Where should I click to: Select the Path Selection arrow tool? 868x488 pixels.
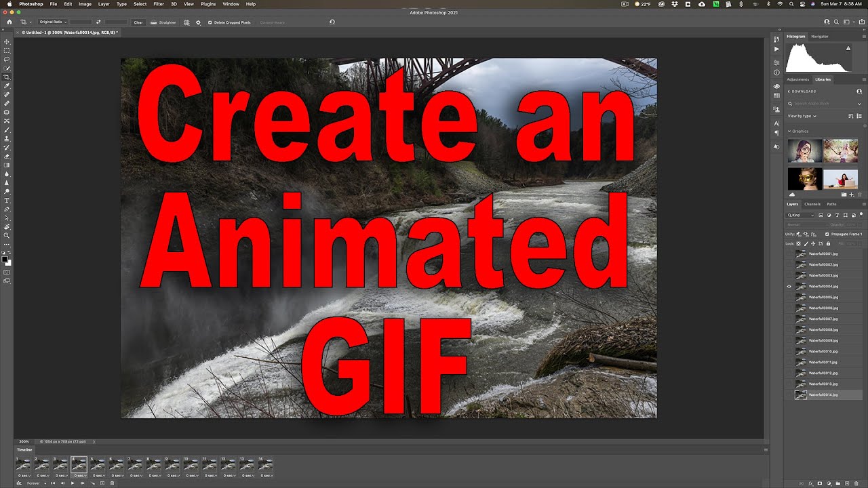point(7,218)
